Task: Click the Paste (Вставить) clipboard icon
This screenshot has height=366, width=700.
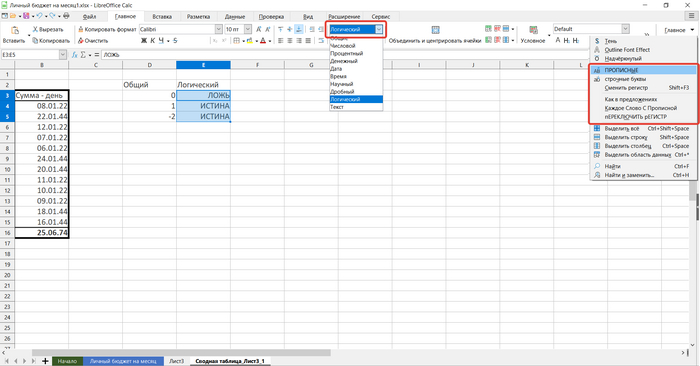Action: (15, 30)
